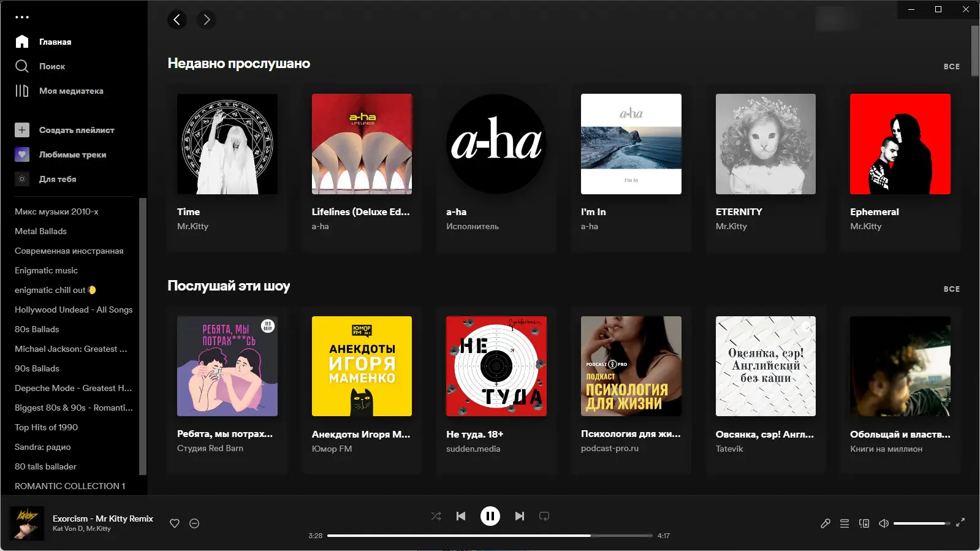The height and width of the screenshot is (551, 980).
Task: Select the 80 talls ballader playlist
Action: pyautogui.click(x=45, y=466)
